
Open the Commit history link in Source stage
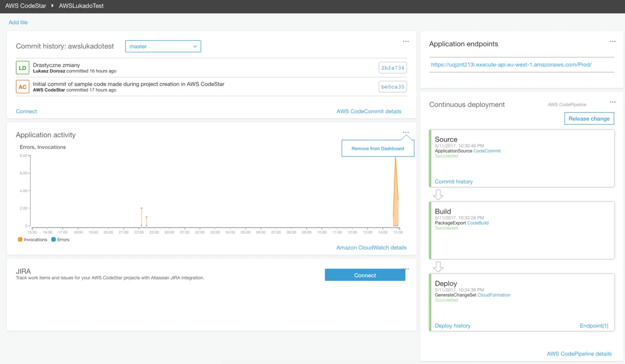click(454, 182)
